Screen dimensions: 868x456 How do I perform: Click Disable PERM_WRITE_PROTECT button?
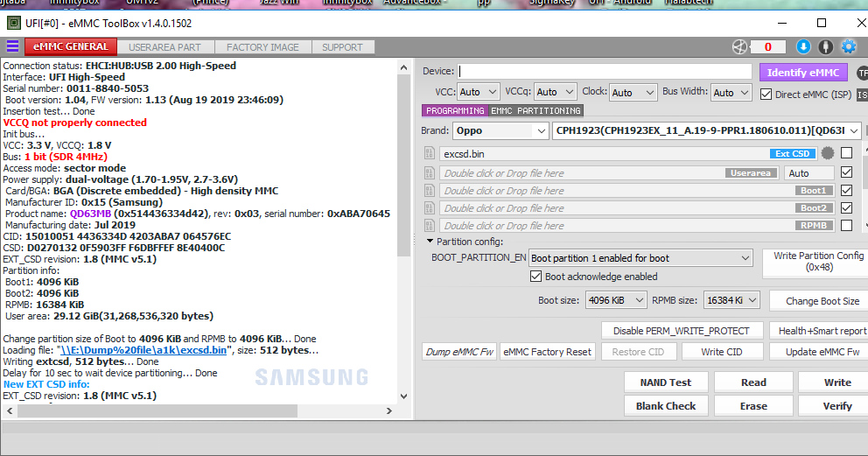[682, 331]
